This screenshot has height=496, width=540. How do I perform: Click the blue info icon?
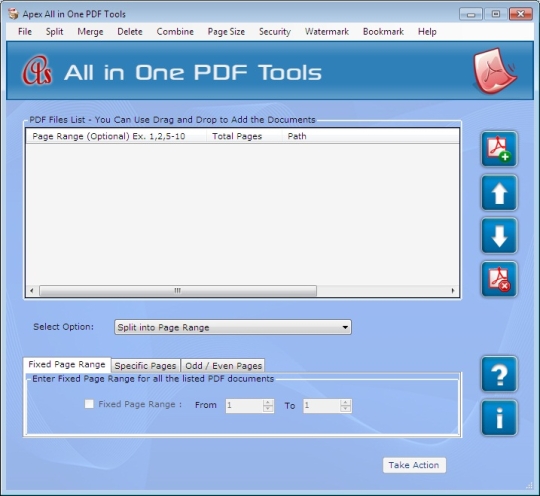pyautogui.click(x=499, y=418)
